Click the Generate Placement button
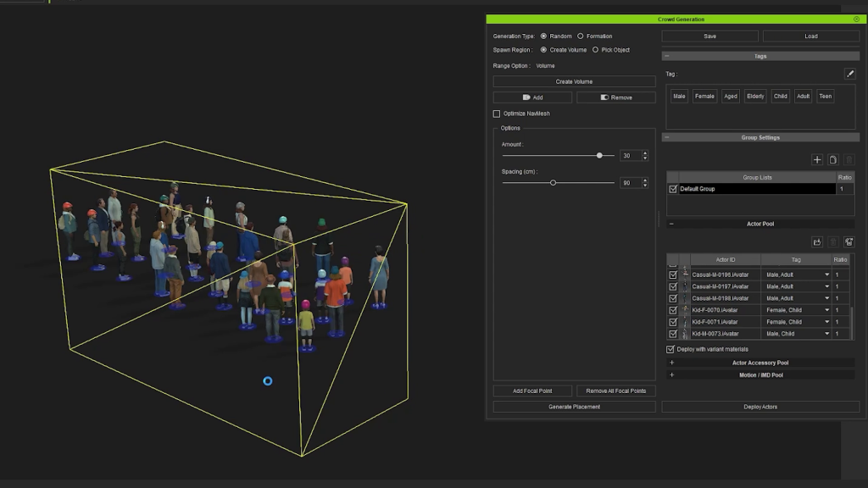Image resolution: width=868 pixels, height=488 pixels. [574, 407]
